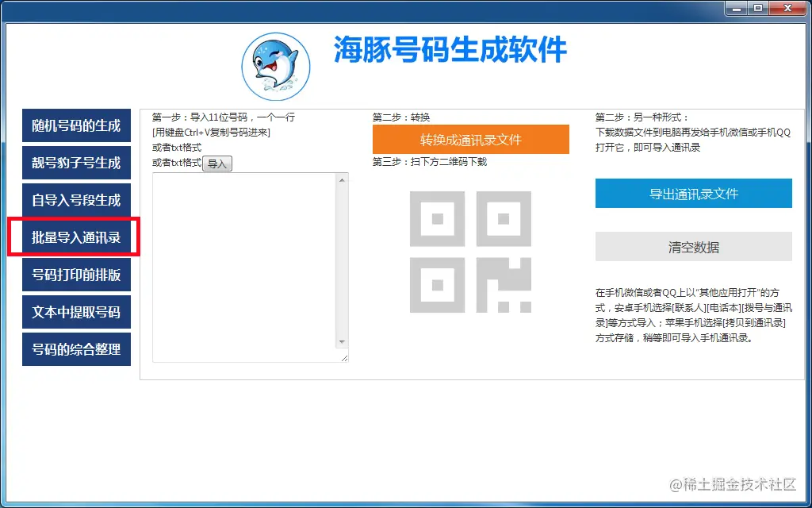This screenshot has width=812, height=508.
Task: Click 导出通讯录文件 to export contacts
Action: (692, 193)
